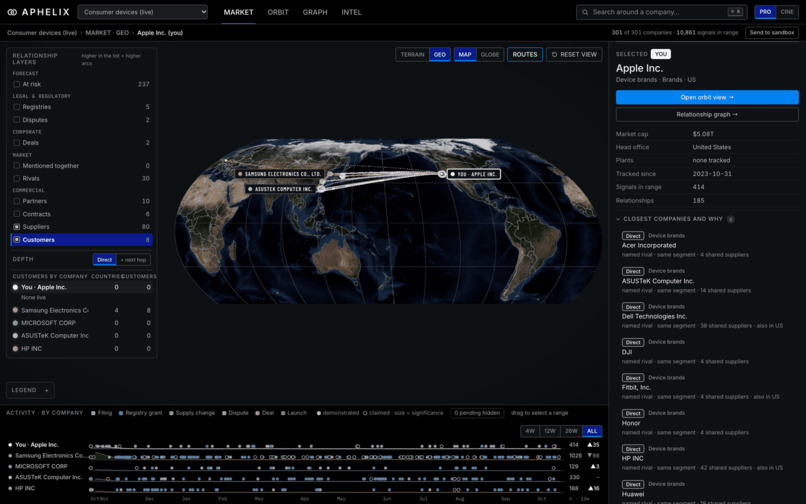The width and height of the screenshot is (806, 504).
Task: Toggle the Suppliers layer checkbox
Action: coord(16,227)
